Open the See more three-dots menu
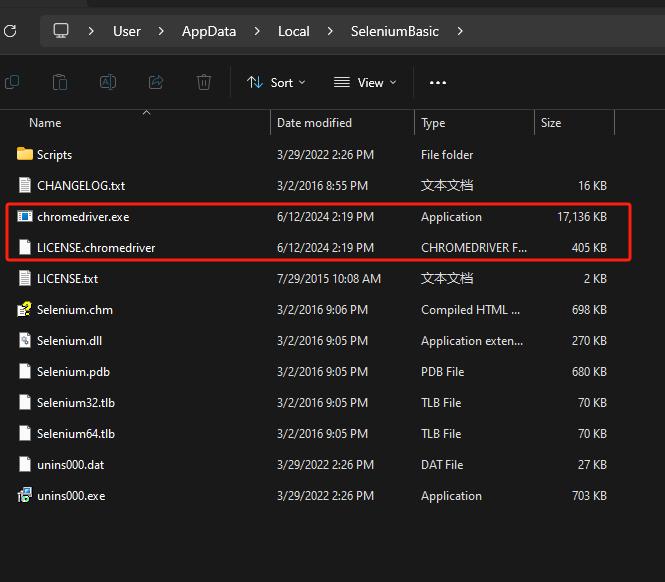Viewport: 665px width, 582px height. tap(438, 83)
